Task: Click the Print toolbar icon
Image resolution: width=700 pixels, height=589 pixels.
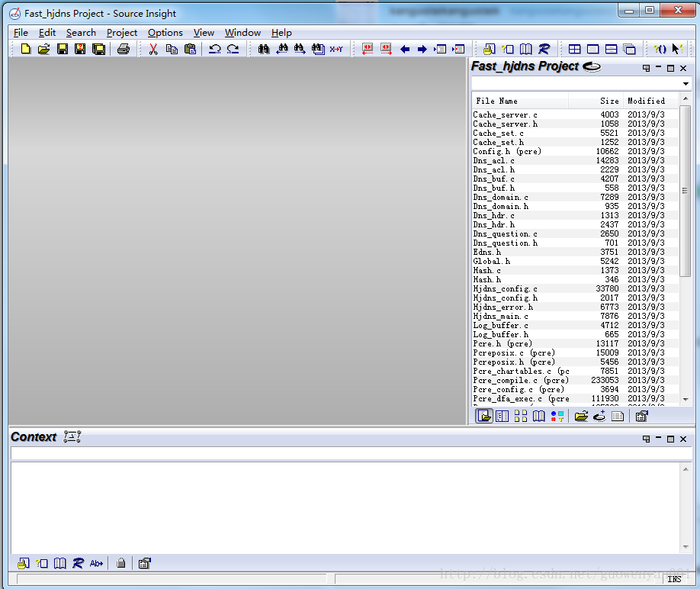Action: [x=124, y=49]
